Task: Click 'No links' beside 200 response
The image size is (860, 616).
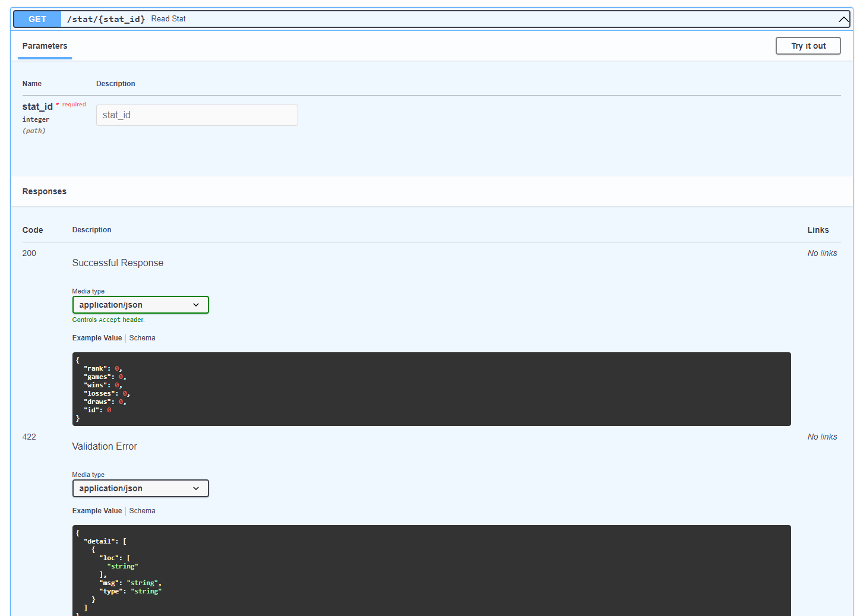Action: click(x=822, y=253)
